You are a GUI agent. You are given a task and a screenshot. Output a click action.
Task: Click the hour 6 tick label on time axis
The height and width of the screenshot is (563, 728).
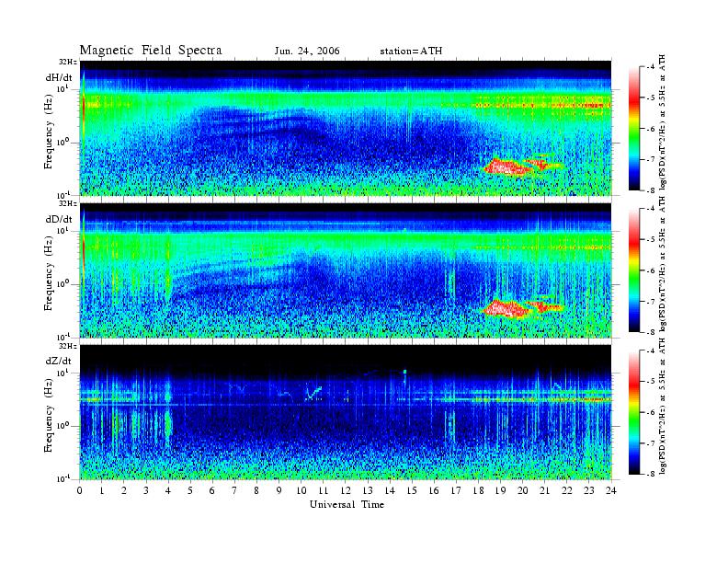(x=212, y=491)
